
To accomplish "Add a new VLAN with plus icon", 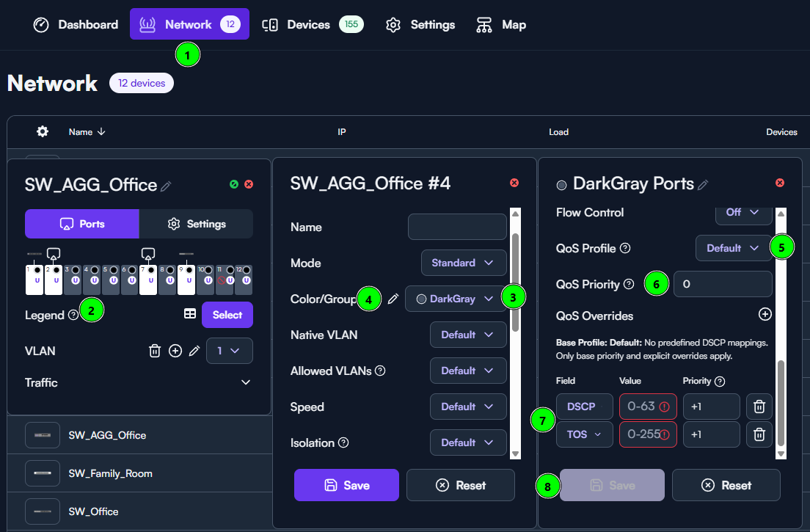I will point(175,351).
